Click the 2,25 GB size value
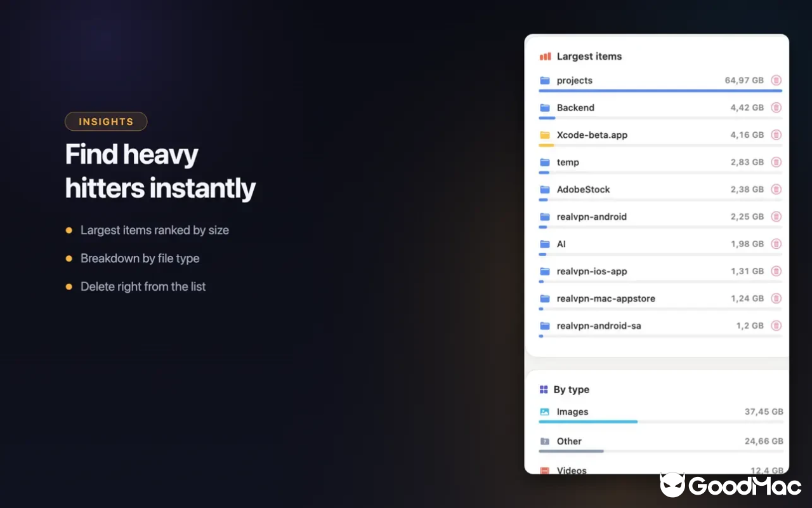Viewport: 812px width, 508px height. [x=747, y=217]
